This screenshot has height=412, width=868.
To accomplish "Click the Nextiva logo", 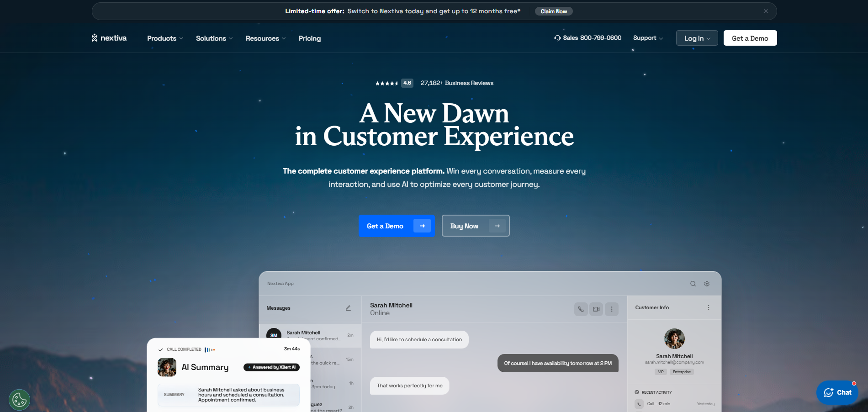I will (x=109, y=38).
